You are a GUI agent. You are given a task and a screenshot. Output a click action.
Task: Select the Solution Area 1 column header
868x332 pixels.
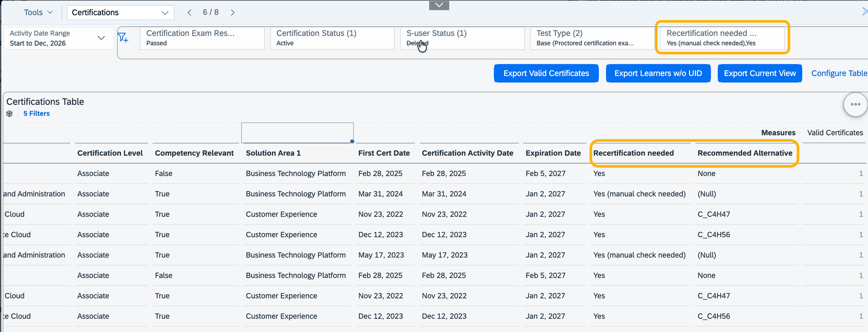pos(273,153)
